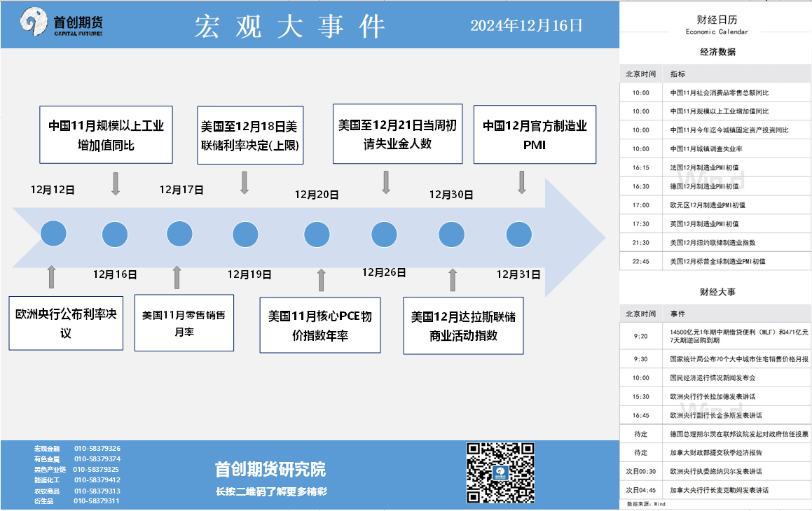This screenshot has height=511, width=812.
Task: Click the 加拿大财政部提交秋季经济报告 row
Action: point(715,453)
